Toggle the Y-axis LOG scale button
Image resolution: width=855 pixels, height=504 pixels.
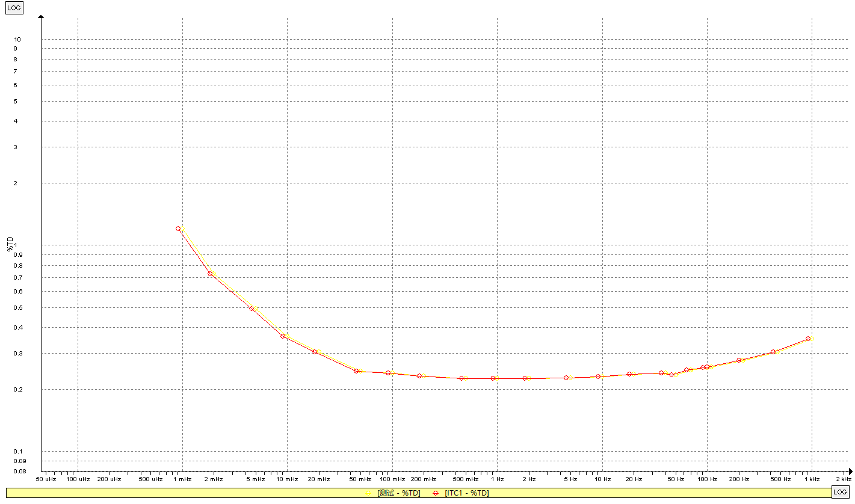14,8
